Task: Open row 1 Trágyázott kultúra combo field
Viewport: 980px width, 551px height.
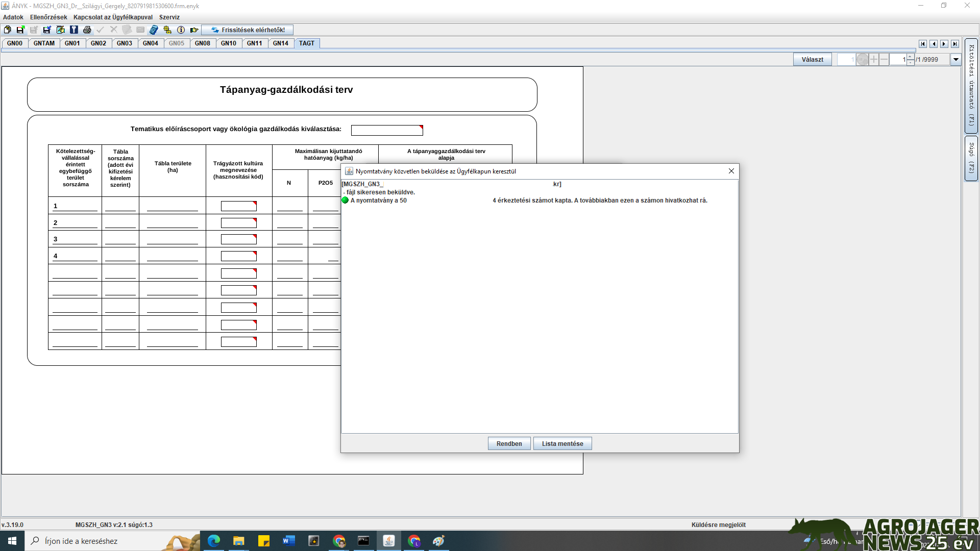Action: click(238, 206)
